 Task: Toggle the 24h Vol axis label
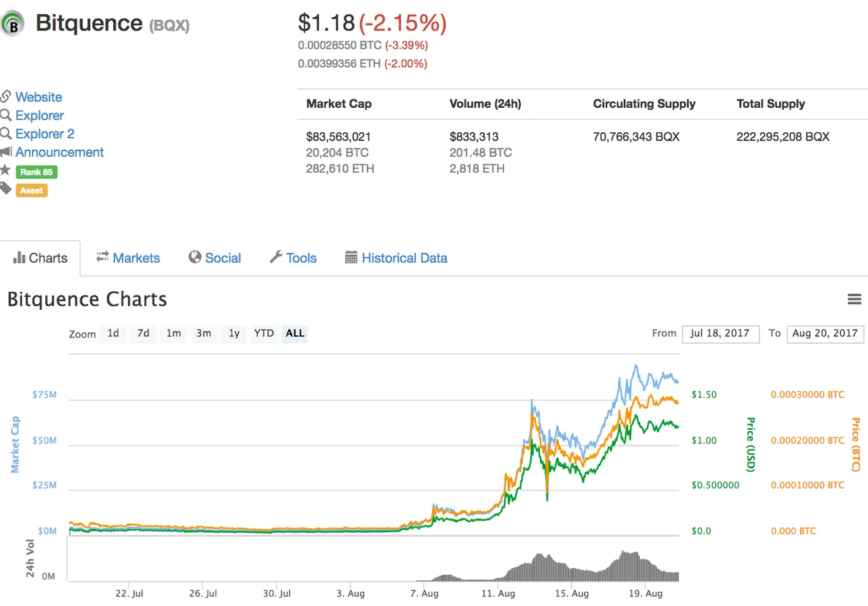[x=31, y=560]
